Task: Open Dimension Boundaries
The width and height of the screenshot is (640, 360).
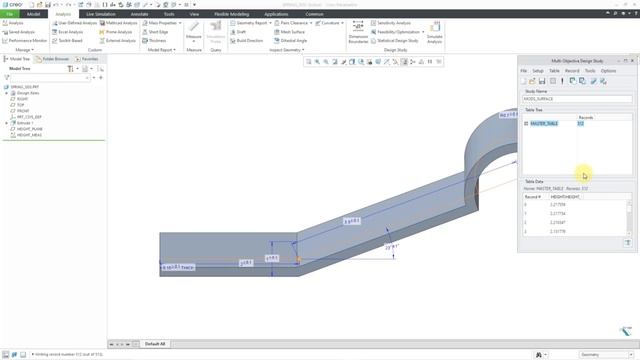Action: pos(358,32)
